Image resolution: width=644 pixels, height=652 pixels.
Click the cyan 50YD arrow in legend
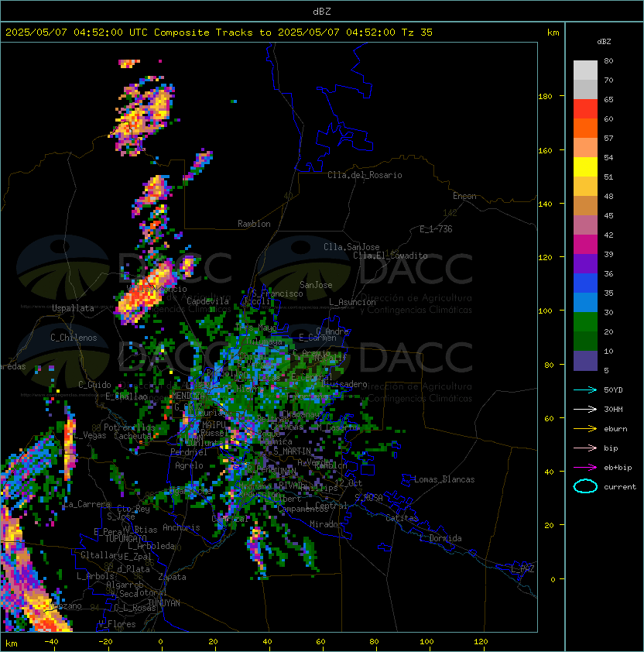[585, 389]
